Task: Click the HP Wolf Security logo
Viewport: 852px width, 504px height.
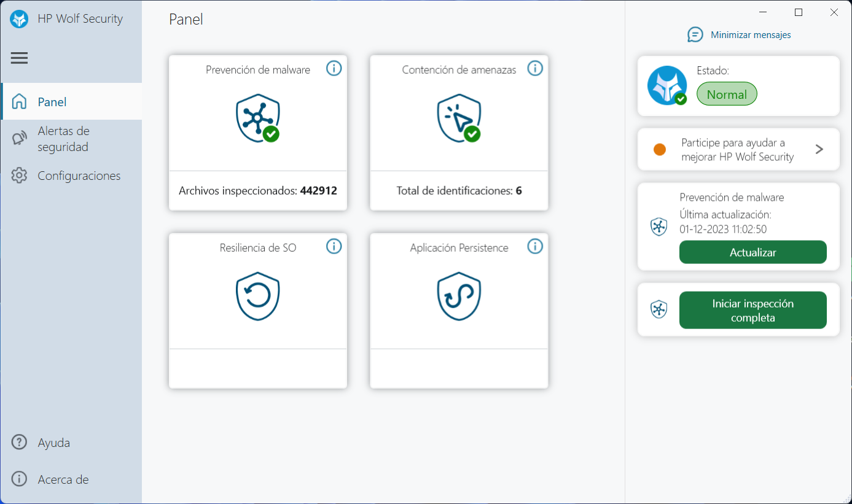Action: pos(19,19)
